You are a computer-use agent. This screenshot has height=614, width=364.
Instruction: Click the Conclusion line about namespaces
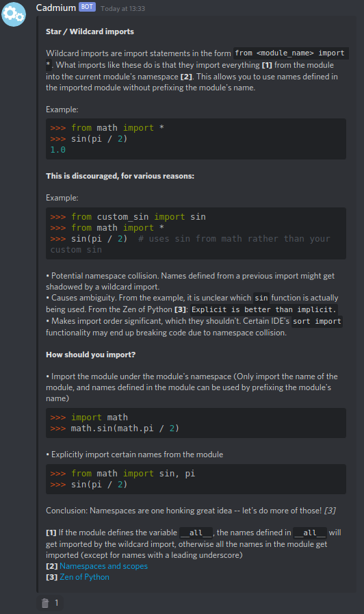coord(191,511)
